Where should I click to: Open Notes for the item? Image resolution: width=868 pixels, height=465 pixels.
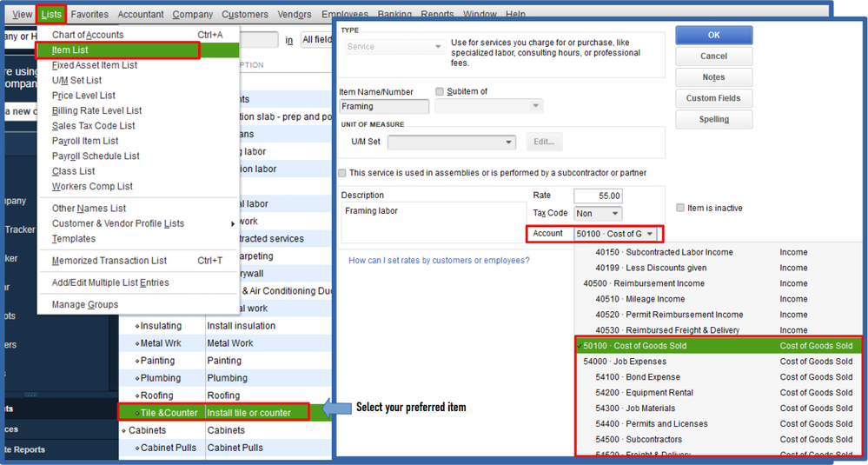click(x=713, y=77)
